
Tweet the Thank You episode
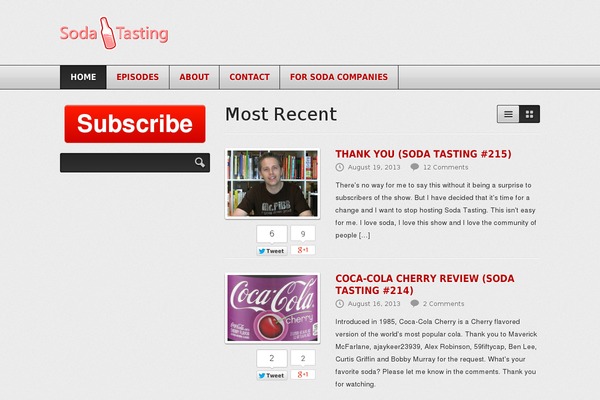click(272, 251)
